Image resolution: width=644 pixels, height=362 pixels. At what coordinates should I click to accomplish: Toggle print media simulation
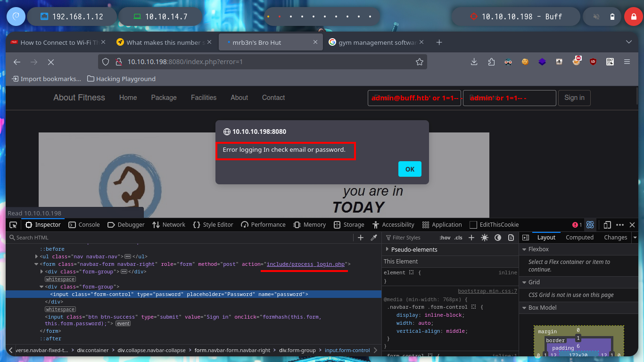(x=511, y=238)
